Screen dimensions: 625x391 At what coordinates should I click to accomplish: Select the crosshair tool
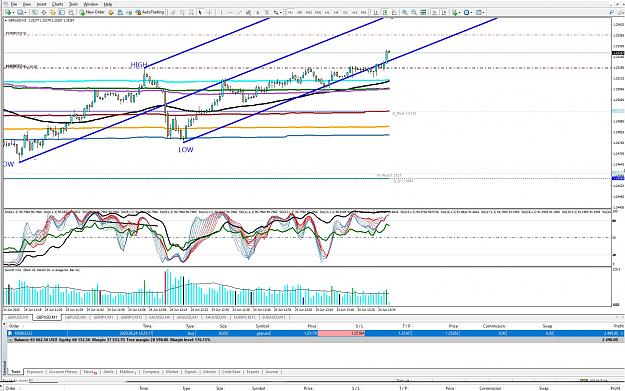pos(209,12)
